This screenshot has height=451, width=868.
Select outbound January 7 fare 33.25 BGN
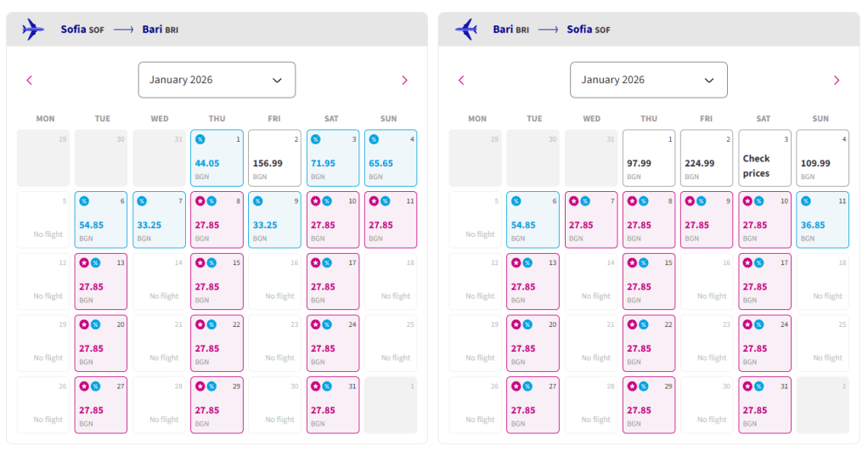(x=159, y=220)
